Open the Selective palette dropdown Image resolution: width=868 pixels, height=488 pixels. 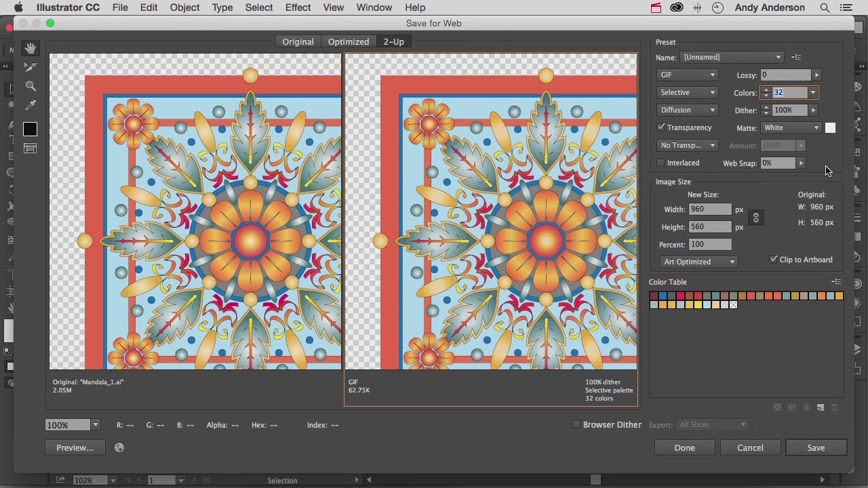(x=688, y=93)
